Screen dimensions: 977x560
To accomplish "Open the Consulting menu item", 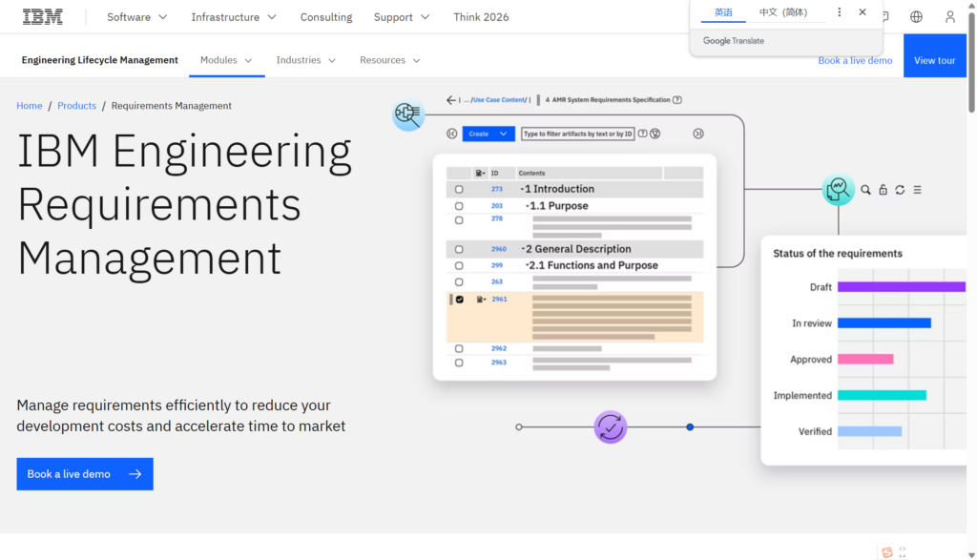I will [x=326, y=17].
